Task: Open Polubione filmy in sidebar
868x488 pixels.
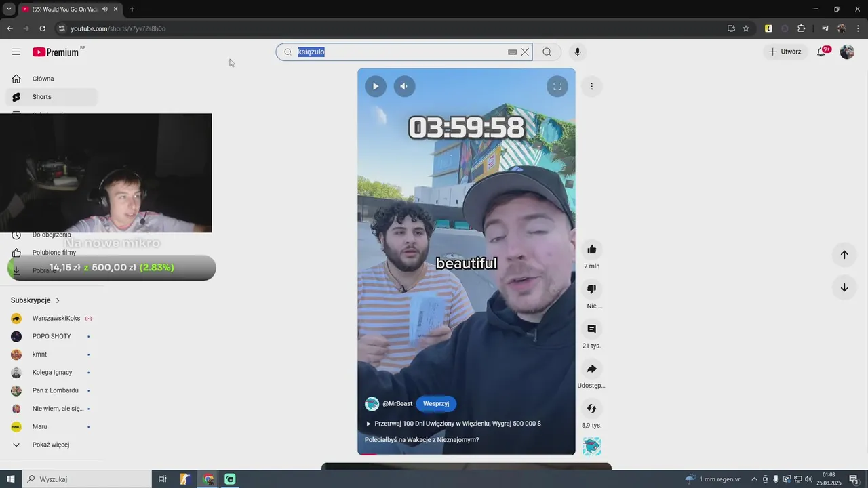Action: 52,253
